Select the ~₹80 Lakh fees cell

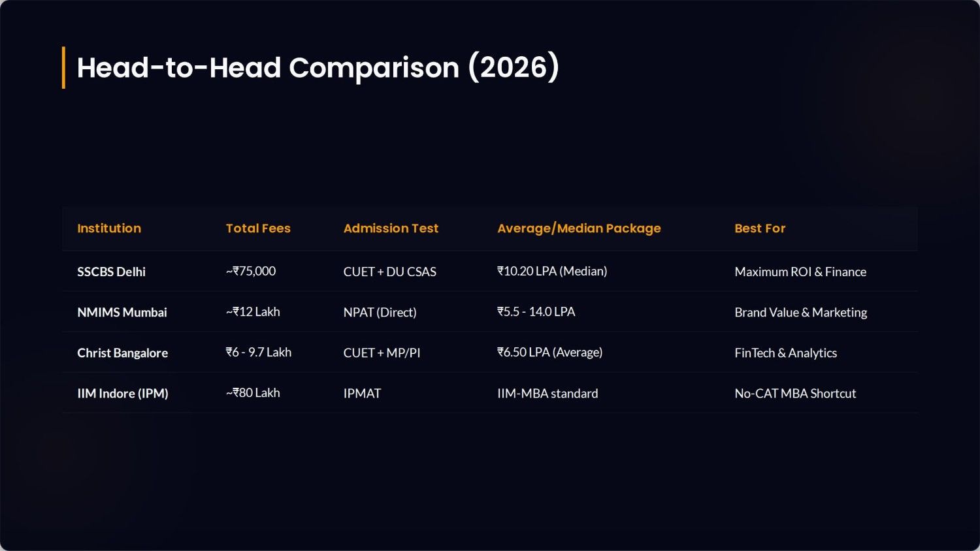tap(253, 392)
